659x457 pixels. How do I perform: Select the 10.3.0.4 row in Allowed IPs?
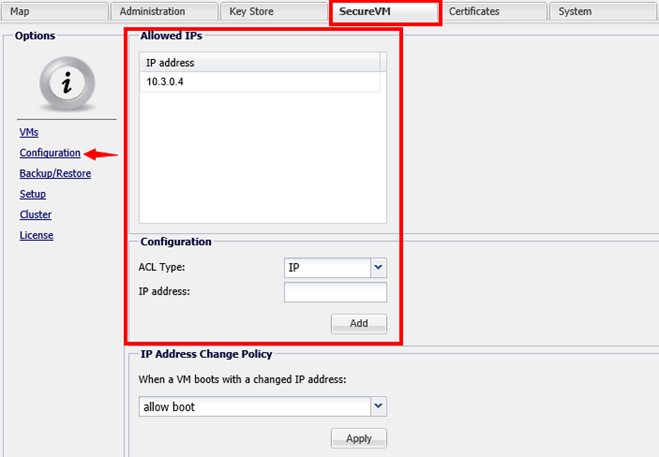259,82
